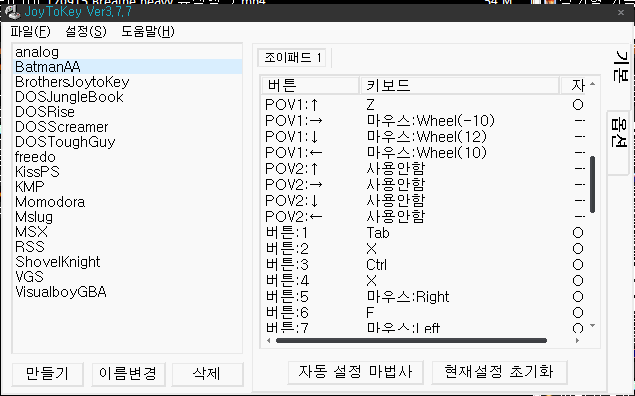Select the BrothersJoytoKey profile

[128, 82]
